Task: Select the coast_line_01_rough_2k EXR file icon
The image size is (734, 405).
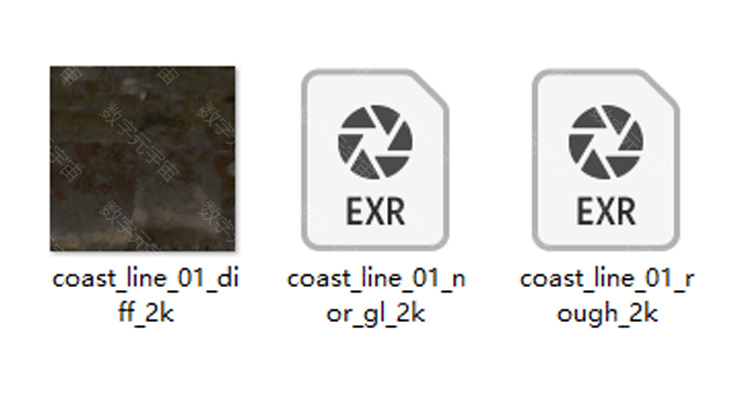Action: 606,160
